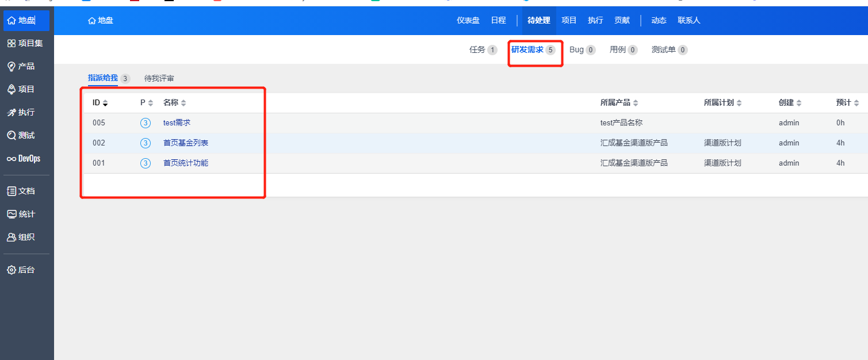Open 联系人 in top navigation
This screenshot has height=360, width=868.
coord(689,21)
